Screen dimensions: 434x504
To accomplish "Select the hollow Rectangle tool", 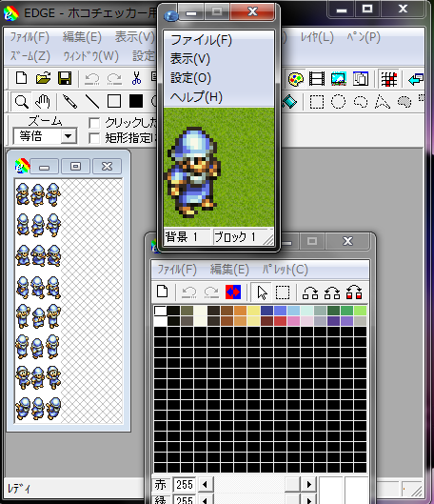I will (x=114, y=101).
